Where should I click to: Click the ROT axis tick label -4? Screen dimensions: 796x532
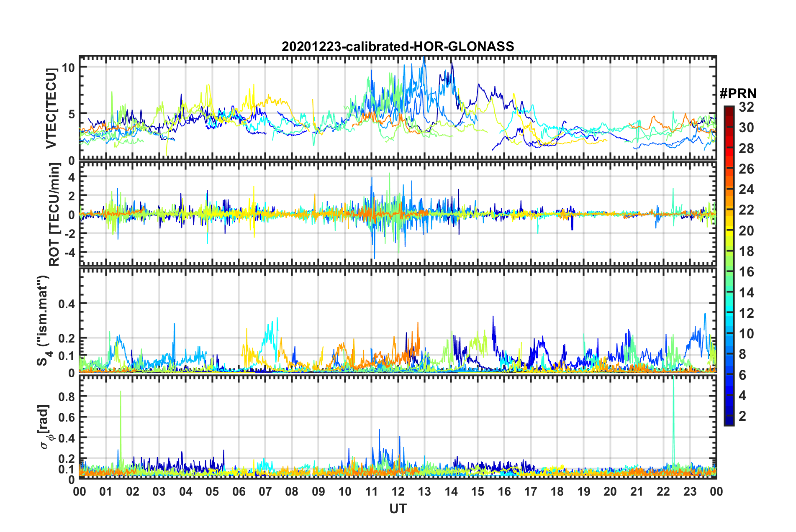(x=69, y=253)
